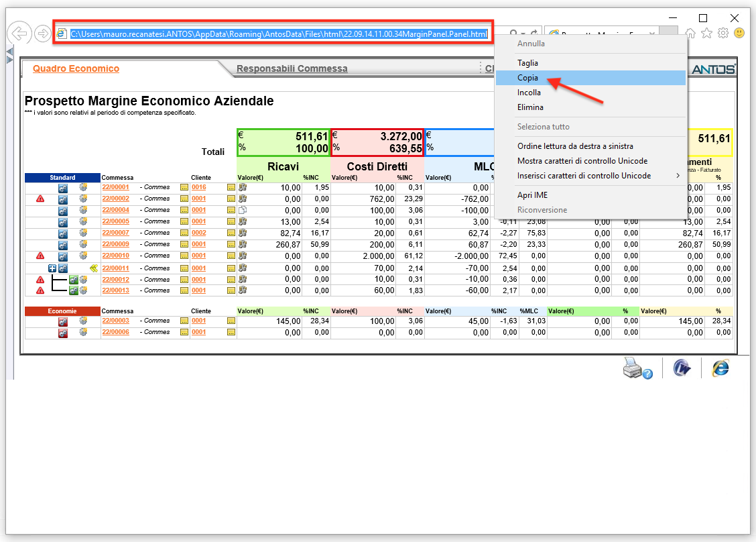Choose Taglia in the context menu
This screenshot has width=756, height=542.
tap(590, 63)
